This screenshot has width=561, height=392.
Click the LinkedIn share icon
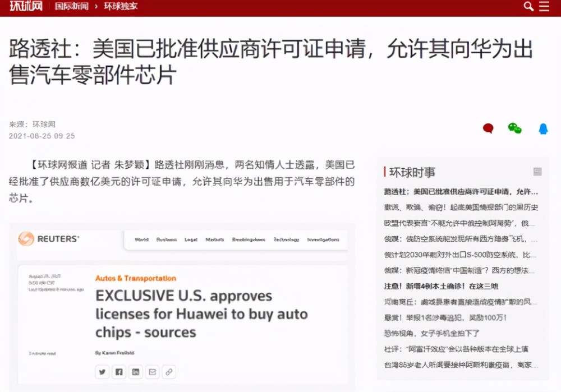coord(136,372)
